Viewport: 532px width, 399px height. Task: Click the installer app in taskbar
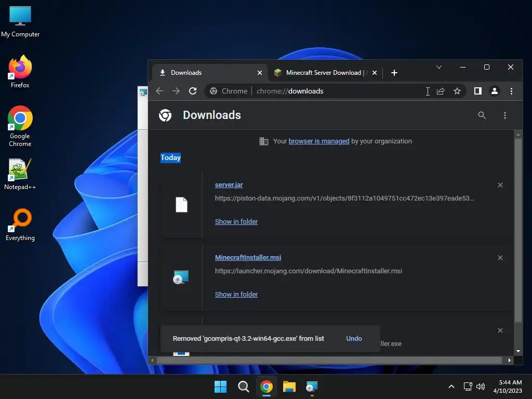click(312, 387)
